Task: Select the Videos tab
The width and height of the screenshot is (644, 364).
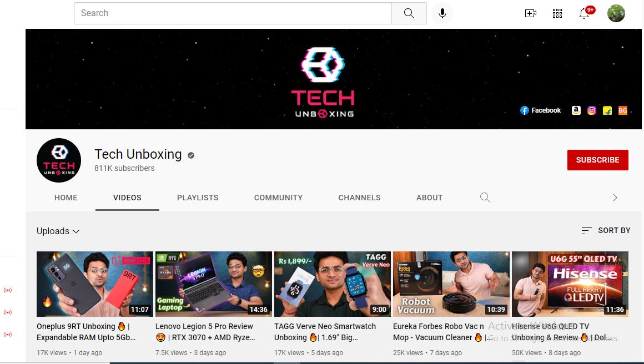Action: 127,198
